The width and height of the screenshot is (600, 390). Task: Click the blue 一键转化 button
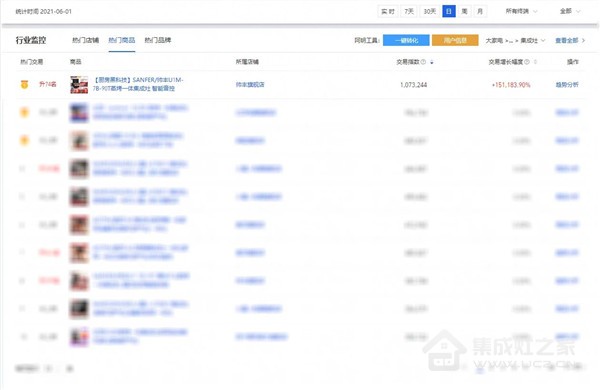[x=406, y=40]
